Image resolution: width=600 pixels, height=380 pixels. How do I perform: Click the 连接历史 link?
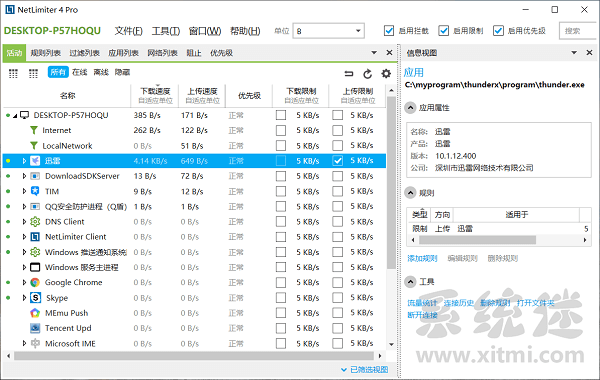point(458,303)
